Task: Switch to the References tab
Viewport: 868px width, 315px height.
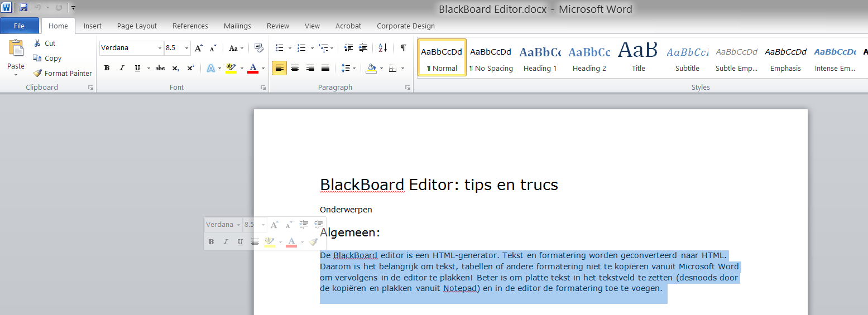Action: coord(190,26)
